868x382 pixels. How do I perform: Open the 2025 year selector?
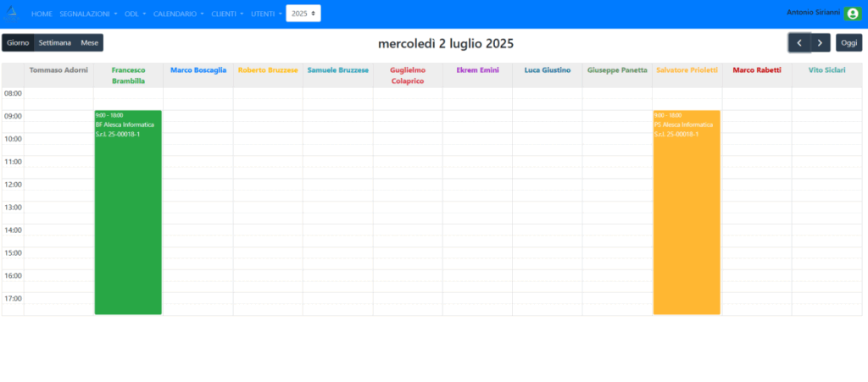pyautogui.click(x=303, y=14)
